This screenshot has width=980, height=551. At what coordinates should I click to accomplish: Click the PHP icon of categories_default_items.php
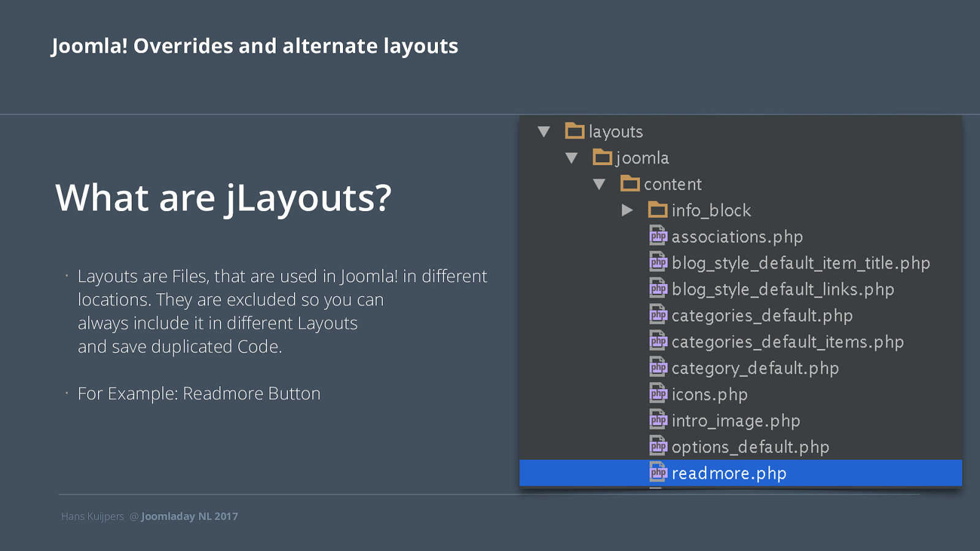click(x=658, y=341)
